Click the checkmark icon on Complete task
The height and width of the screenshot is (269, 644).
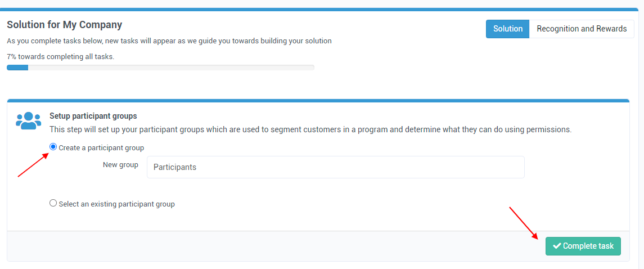(557, 246)
